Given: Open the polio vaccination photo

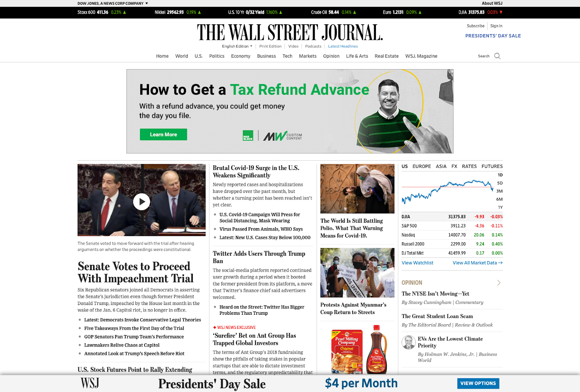Looking at the screenshot, I should pyautogui.click(x=357, y=189).
